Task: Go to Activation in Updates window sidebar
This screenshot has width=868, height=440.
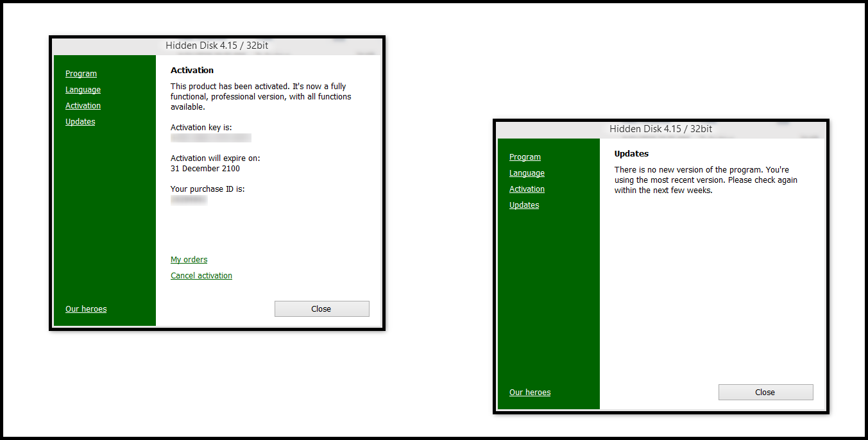Action: [527, 189]
